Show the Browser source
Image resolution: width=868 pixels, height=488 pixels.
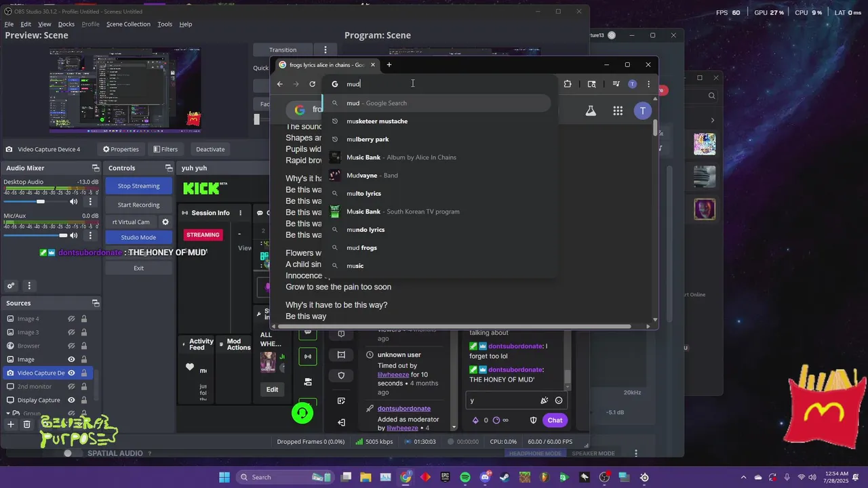coord(71,346)
